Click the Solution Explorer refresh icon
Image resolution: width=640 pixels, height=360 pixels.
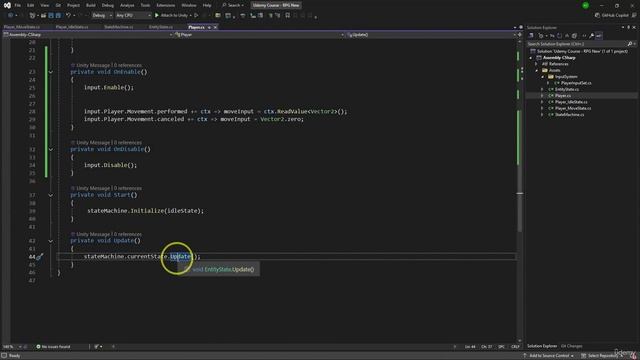tap(560, 36)
